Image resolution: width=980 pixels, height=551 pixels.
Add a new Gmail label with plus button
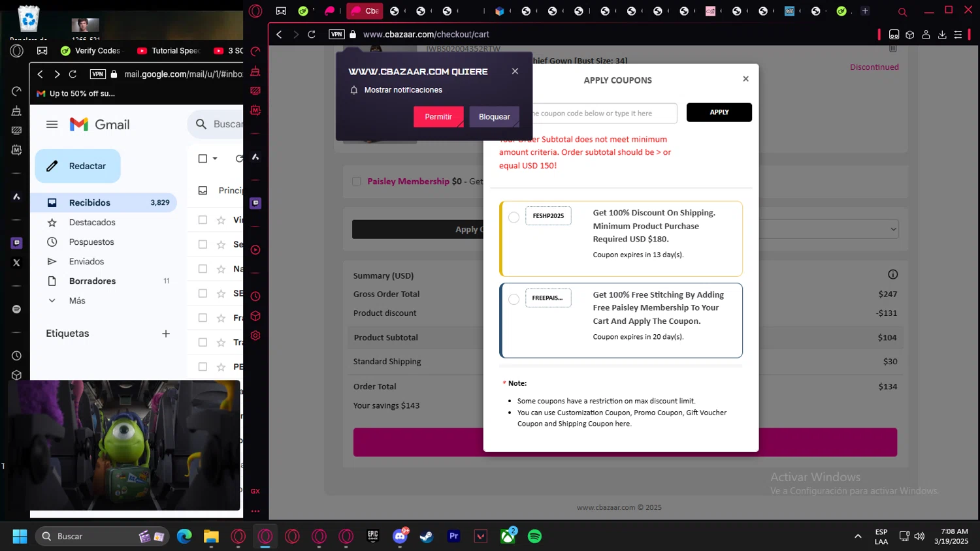point(166,334)
